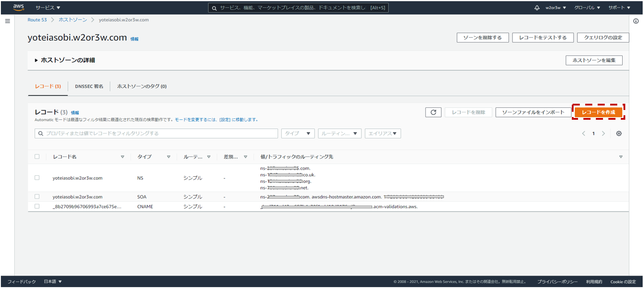644x288 pixels.
Task: Click the ホストゾーンを編集 button
Action: pos(594,60)
